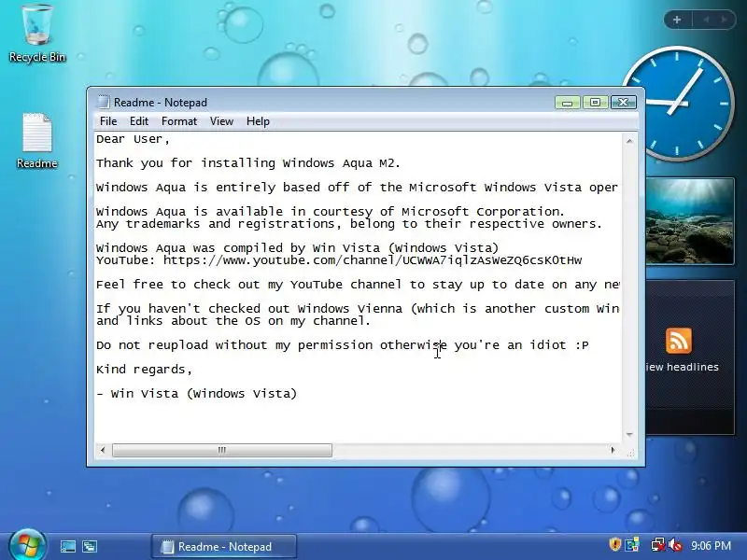
Task: Minimize the Notepad window
Action: pyautogui.click(x=567, y=103)
